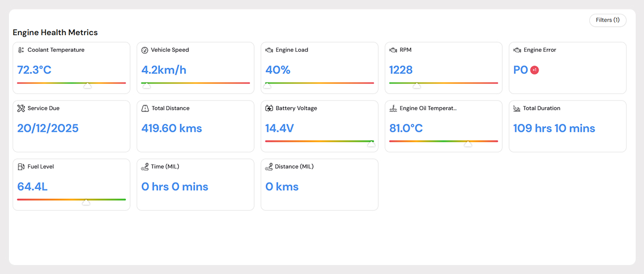Click the Engine Oil Temperature icon
The image size is (644, 274).
(x=393, y=108)
